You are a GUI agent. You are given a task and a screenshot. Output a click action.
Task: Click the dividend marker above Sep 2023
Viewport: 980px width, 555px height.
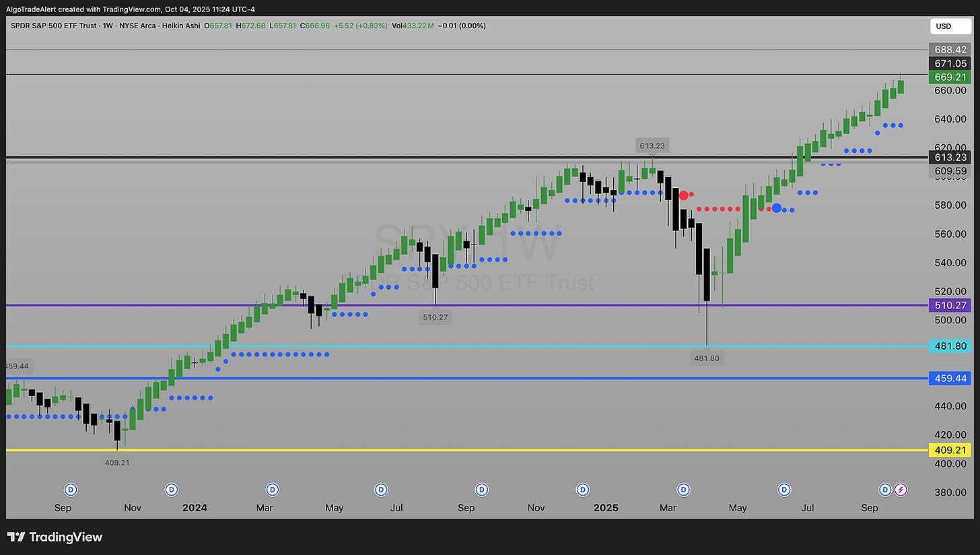pos(71,490)
